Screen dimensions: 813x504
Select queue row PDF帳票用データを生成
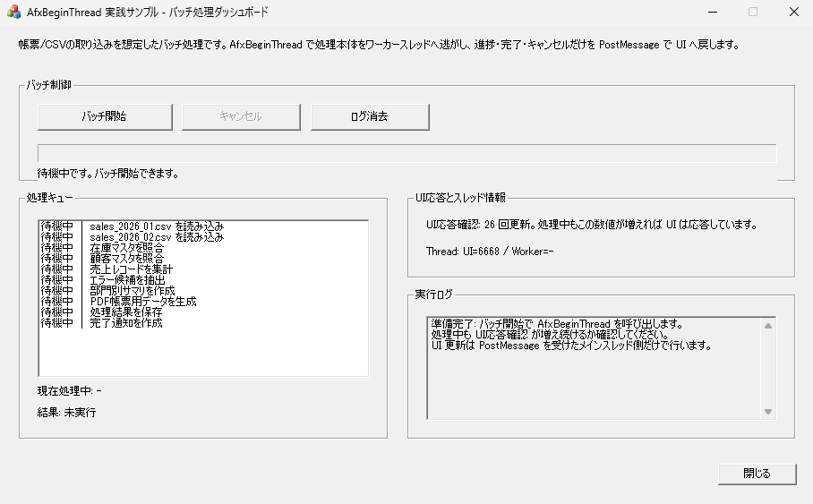coord(203,302)
